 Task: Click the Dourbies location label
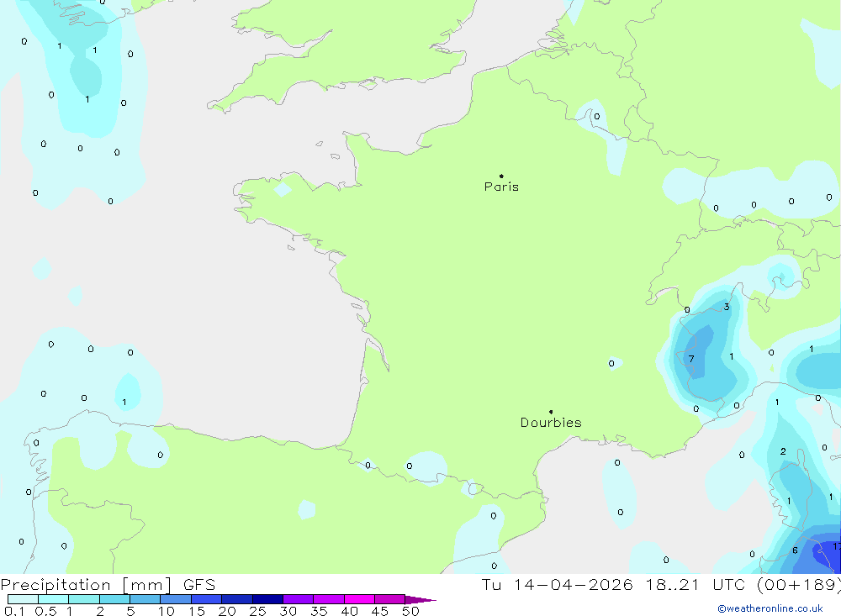(551, 423)
